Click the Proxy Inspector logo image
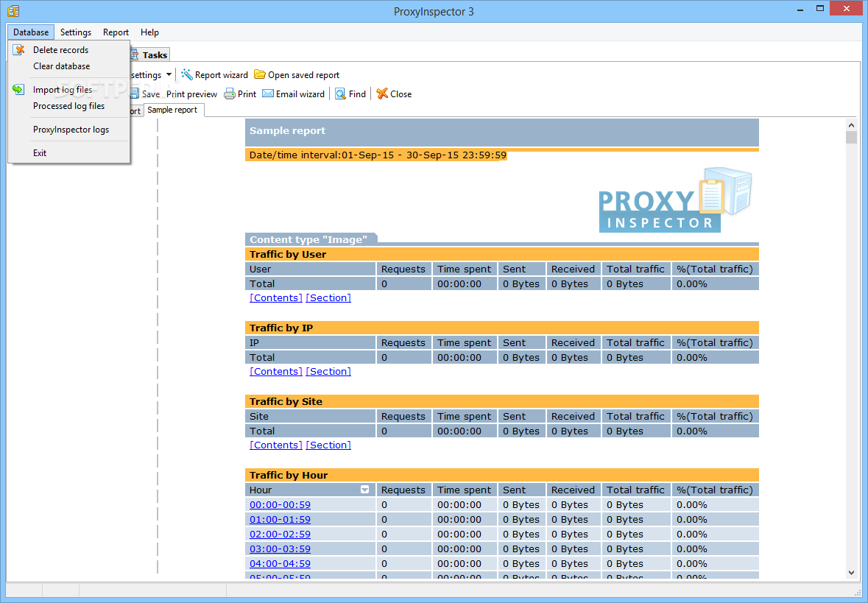 (675, 200)
